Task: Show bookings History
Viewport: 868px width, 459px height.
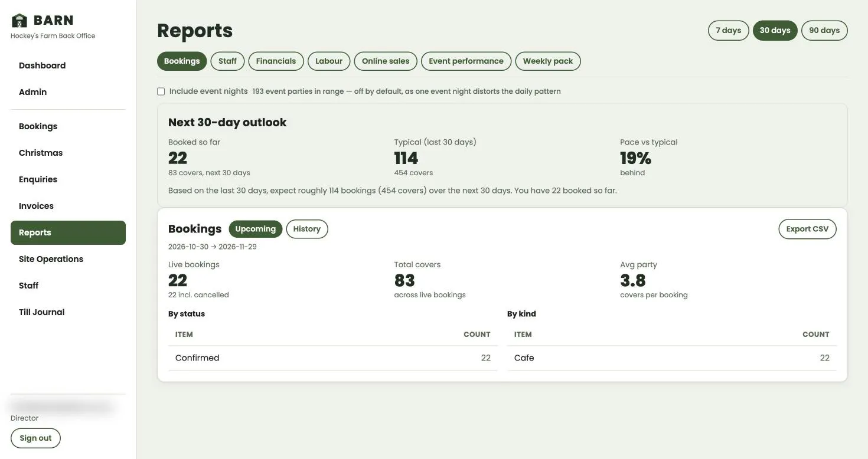Action: pyautogui.click(x=307, y=229)
